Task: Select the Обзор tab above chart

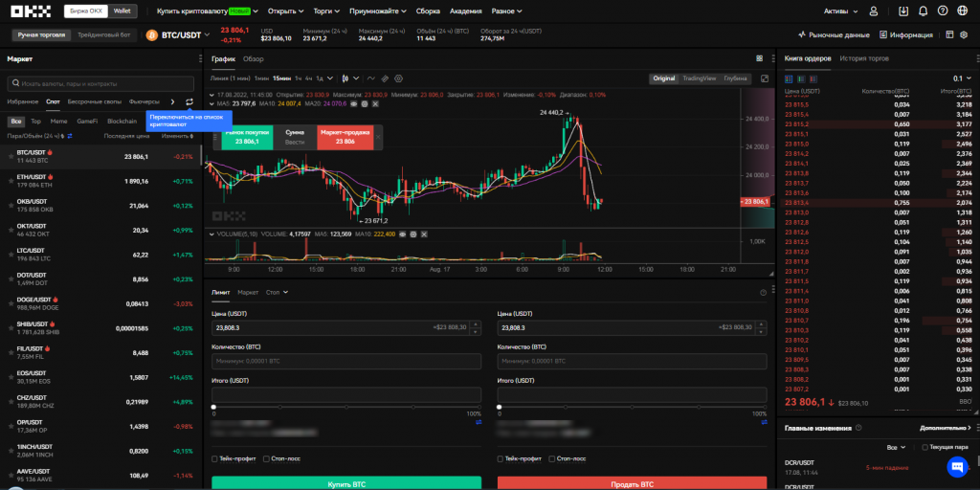Action: [253, 58]
